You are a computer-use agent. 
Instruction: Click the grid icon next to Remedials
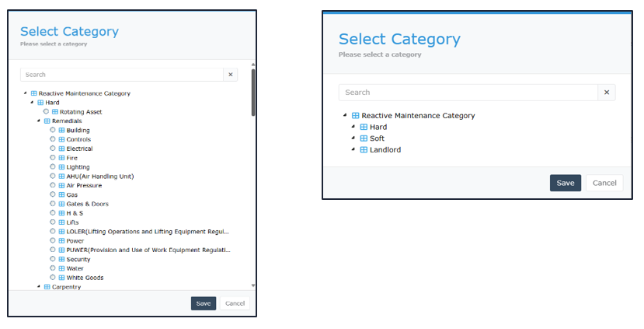[47, 121]
